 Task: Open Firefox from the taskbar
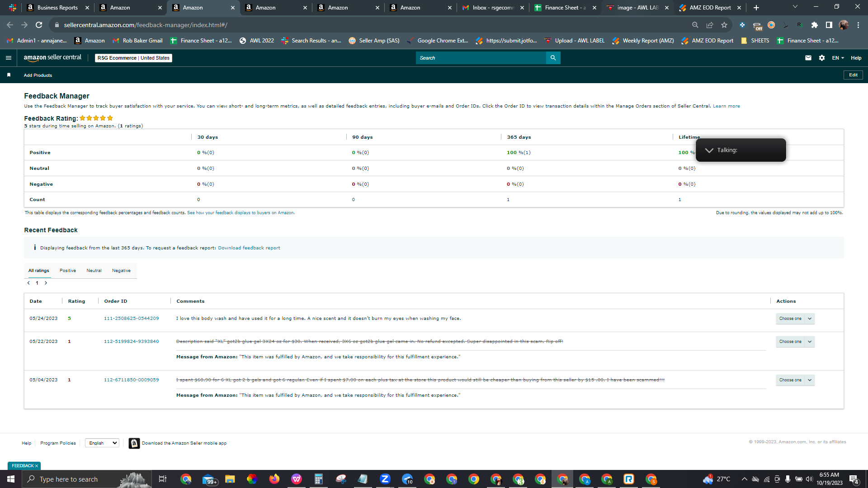click(x=274, y=479)
